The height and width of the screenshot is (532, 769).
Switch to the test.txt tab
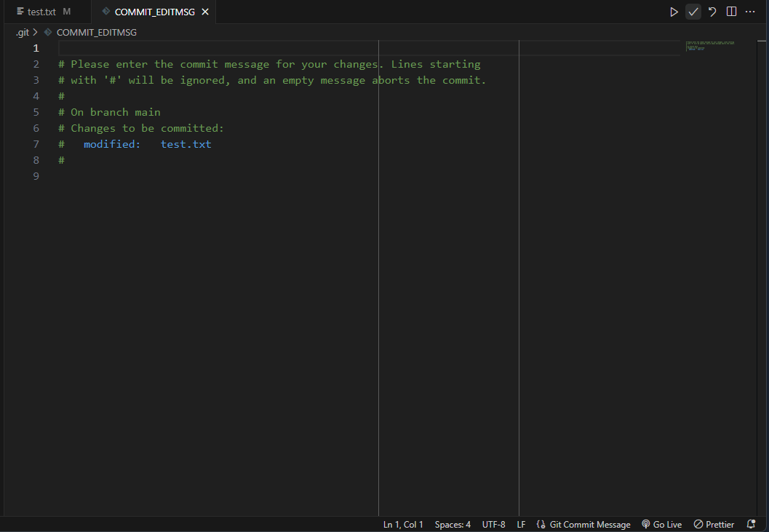pos(43,12)
